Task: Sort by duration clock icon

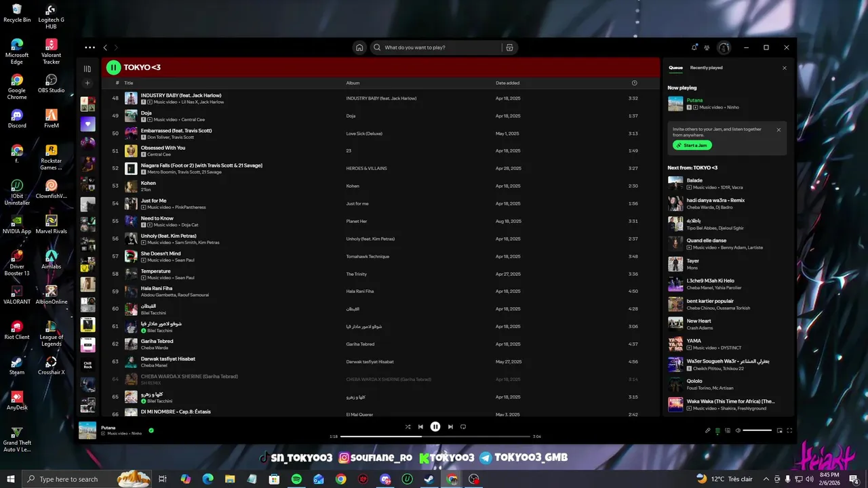Action: pyautogui.click(x=635, y=83)
